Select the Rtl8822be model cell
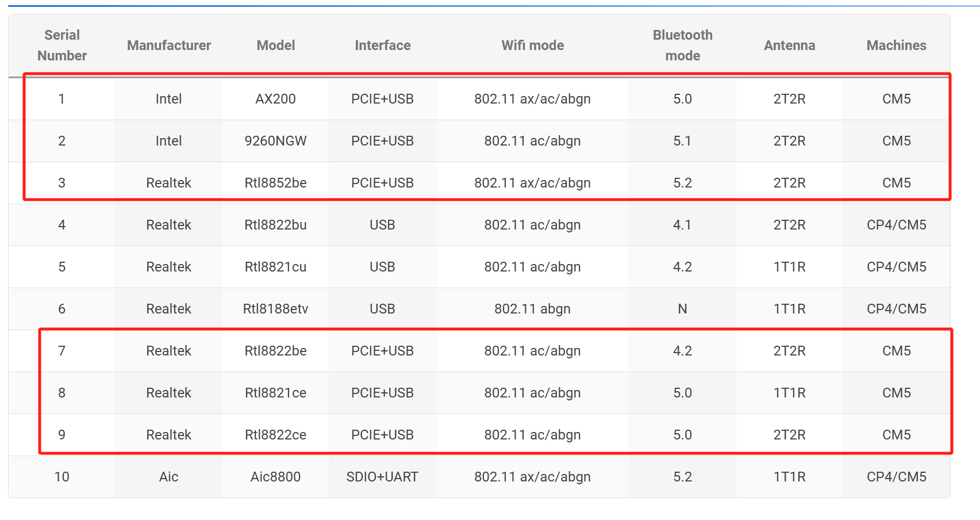Screen dimensions: 980x520 (x=276, y=351)
